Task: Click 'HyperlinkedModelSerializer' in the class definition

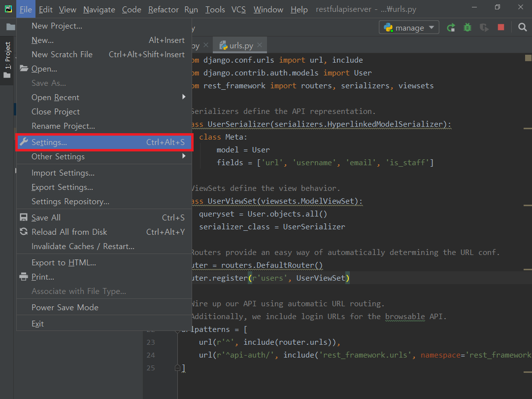Action: pyautogui.click(x=385, y=124)
